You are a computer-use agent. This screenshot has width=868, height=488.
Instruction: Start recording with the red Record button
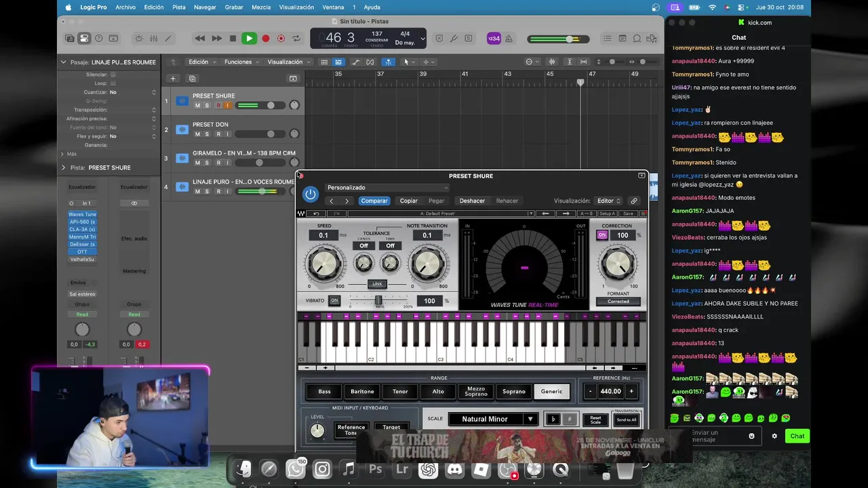[x=266, y=39]
